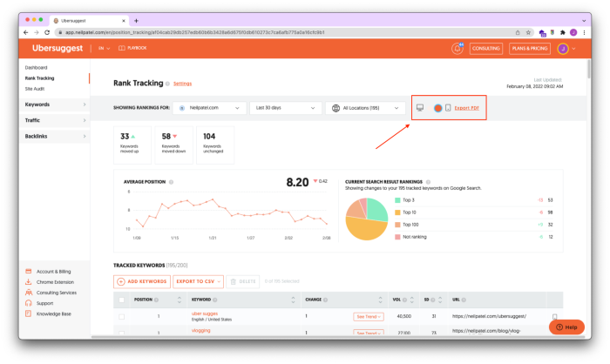Open Account & Billing link

coord(54,272)
